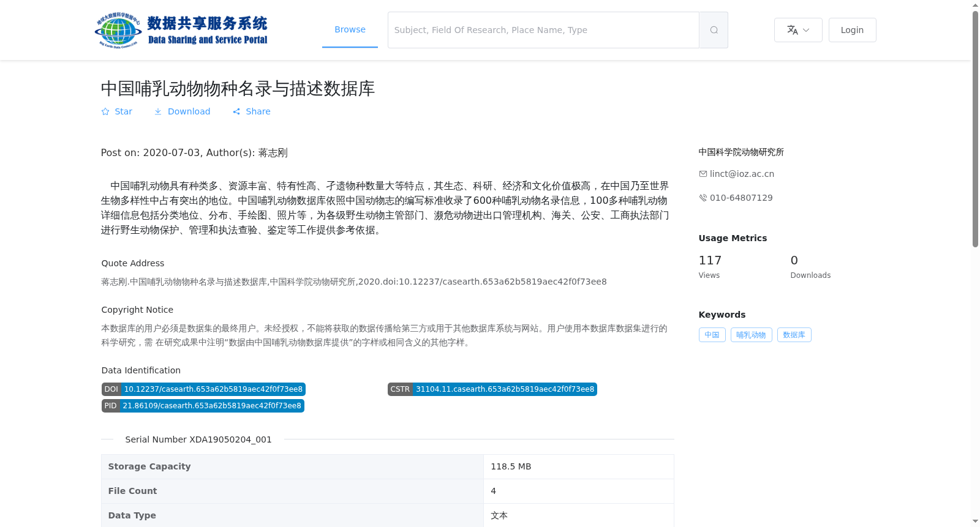Click the mail envelope icon

coord(703,174)
